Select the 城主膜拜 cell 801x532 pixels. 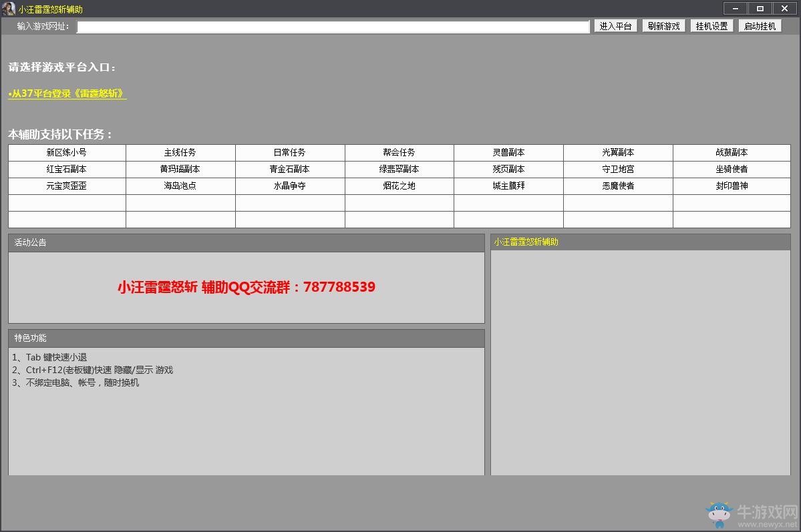coord(508,186)
